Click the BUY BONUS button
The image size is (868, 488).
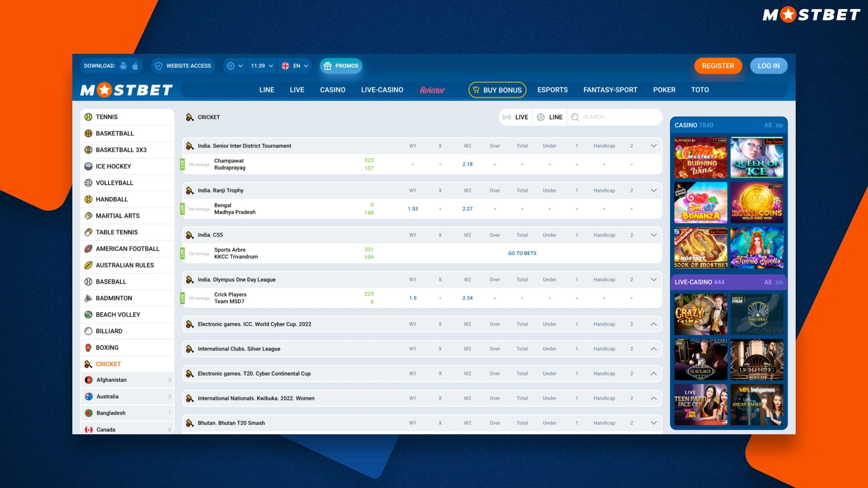click(x=497, y=90)
